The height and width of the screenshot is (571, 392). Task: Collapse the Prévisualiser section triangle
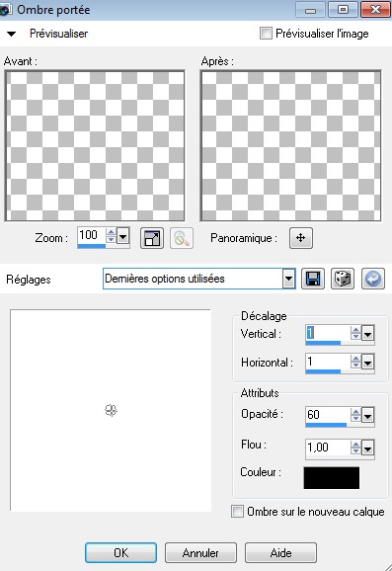click(x=11, y=34)
